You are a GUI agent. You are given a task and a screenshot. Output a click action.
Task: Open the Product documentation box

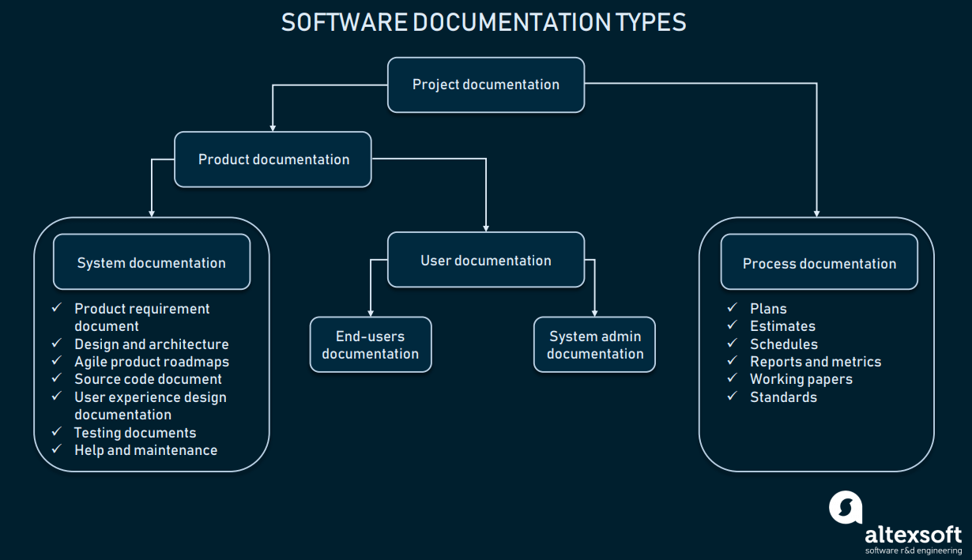(272, 159)
